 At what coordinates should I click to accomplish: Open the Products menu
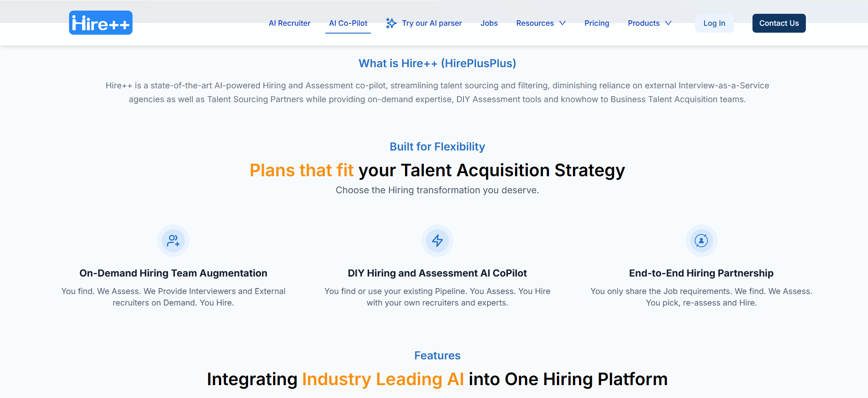[x=643, y=23]
